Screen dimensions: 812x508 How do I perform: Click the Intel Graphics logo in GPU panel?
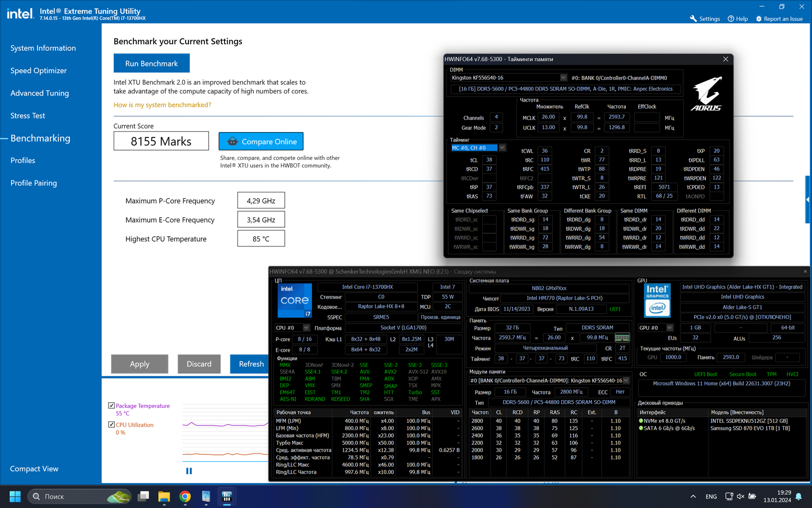tap(657, 300)
